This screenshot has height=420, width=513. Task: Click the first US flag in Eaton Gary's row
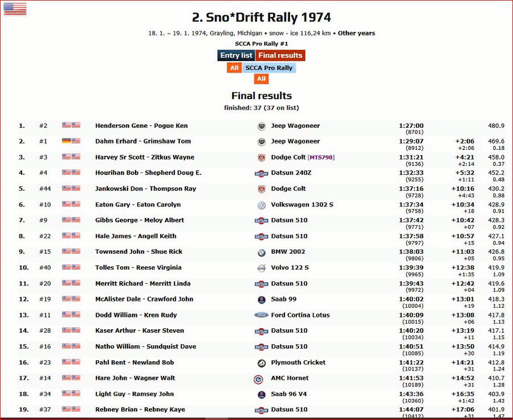click(x=67, y=204)
